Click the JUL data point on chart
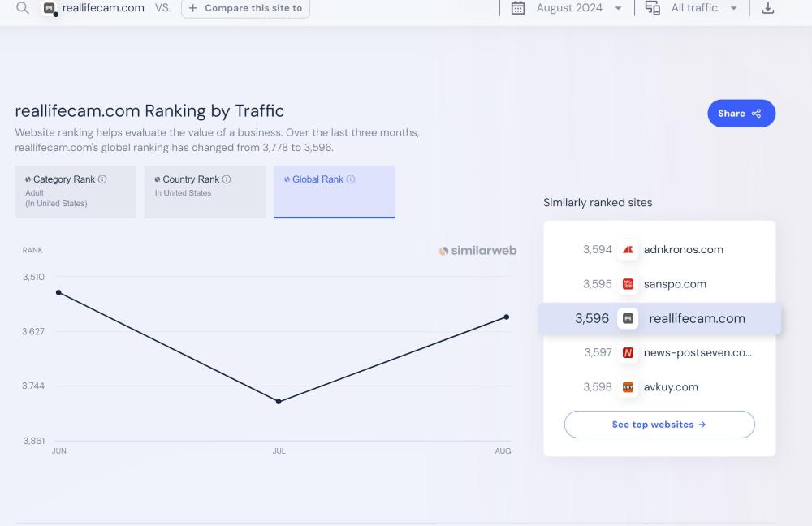This screenshot has width=812, height=526. [279, 401]
